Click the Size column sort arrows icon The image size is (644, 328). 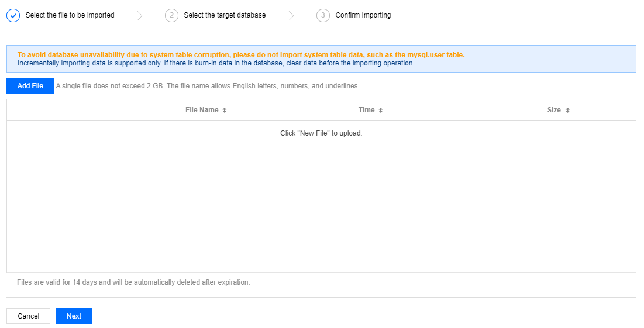coord(567,111)
